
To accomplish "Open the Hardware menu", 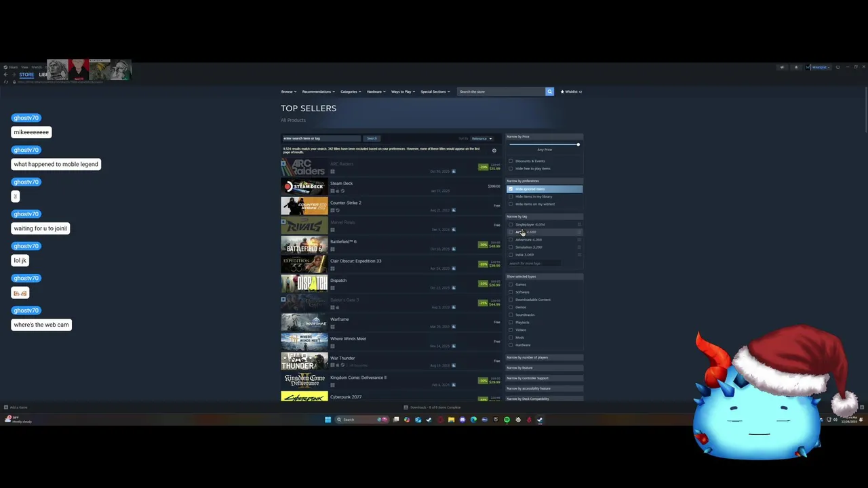I will click(376, 91).
